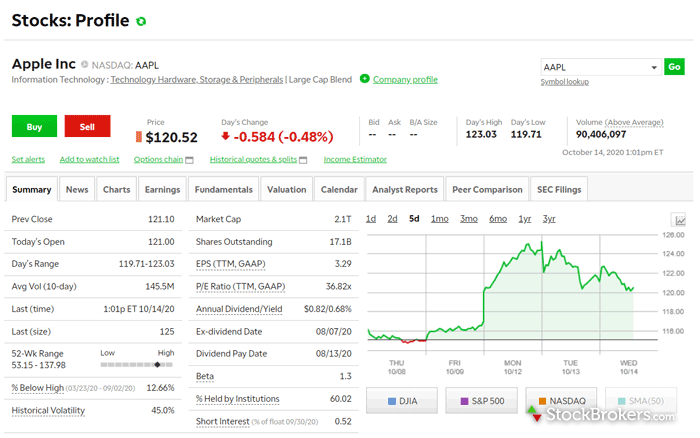Switch to the Fundamentals tab
The height and width of the screenshot is (438, 700).
point(223,189)
